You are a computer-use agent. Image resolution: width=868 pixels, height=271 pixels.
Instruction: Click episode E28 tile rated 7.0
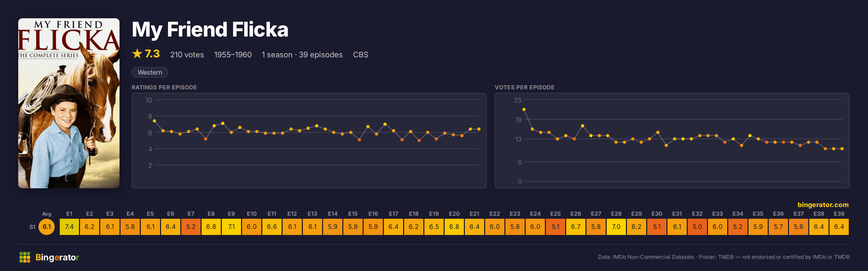[x=616, y=226]
